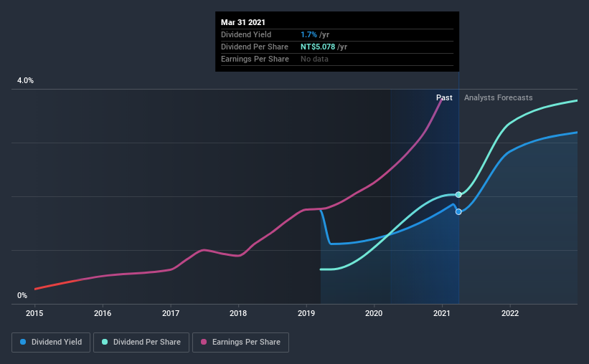Select the Dividend Per Share marker on chart
The width and height of the screenshot is (589, 364).
coord(458,194)
